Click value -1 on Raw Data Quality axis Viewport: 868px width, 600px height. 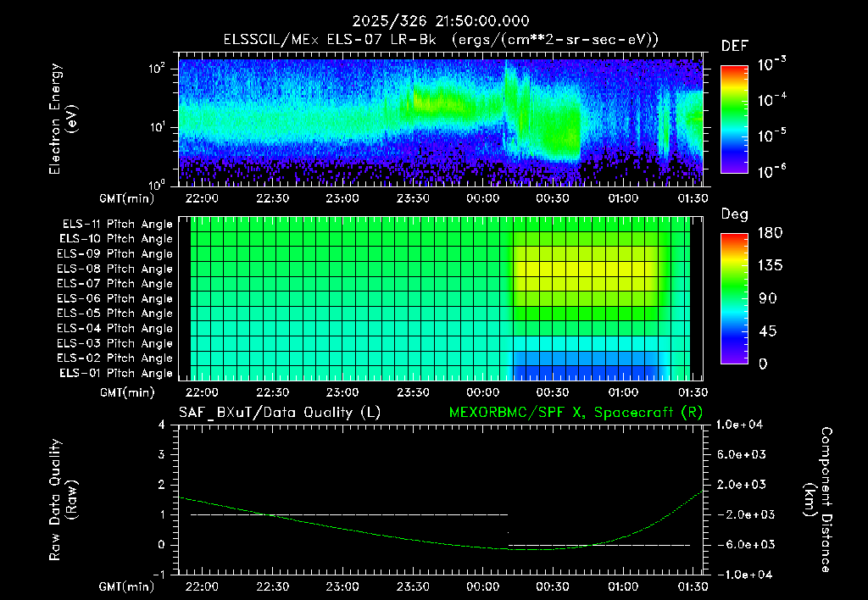click(x=159, y=575)
